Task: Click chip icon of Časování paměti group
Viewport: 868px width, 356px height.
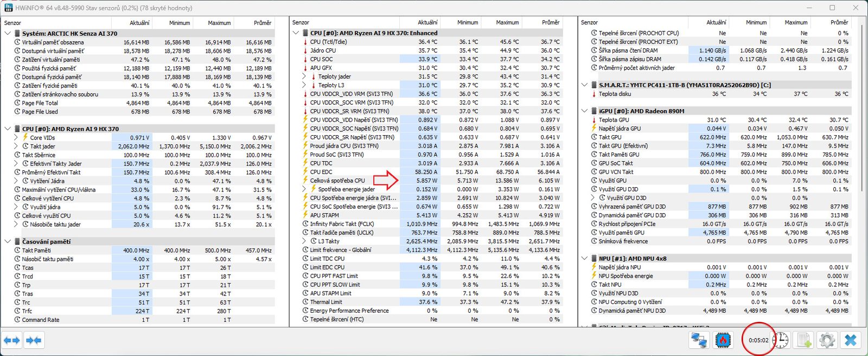Action: coord(17,241)
